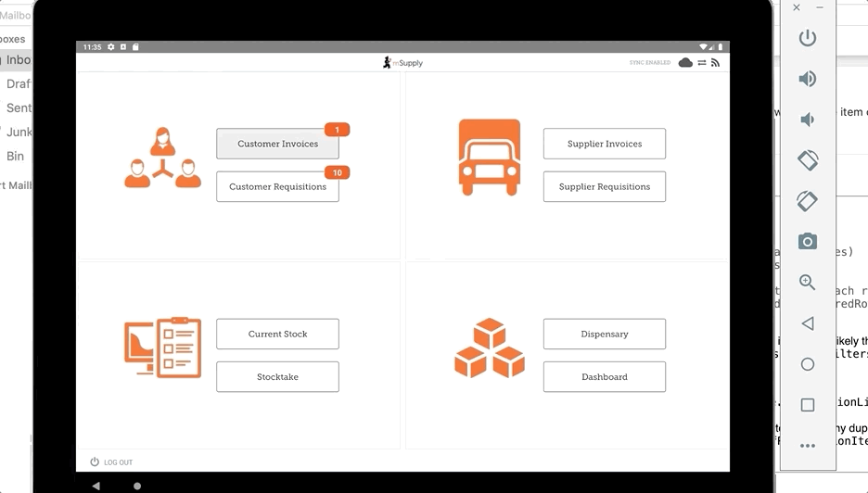
Task: Open Customer Requisitions
Action: [x=277, y=186]
